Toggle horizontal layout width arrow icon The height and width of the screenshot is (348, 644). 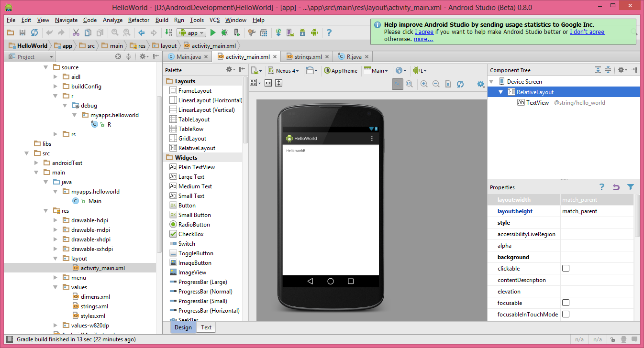[268, 83]
